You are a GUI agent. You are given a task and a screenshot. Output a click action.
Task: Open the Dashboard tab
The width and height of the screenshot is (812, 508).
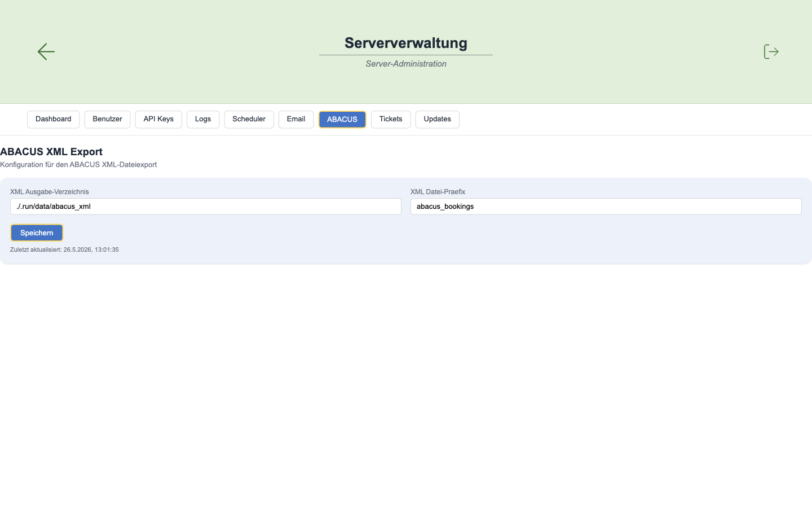point(54,119)
